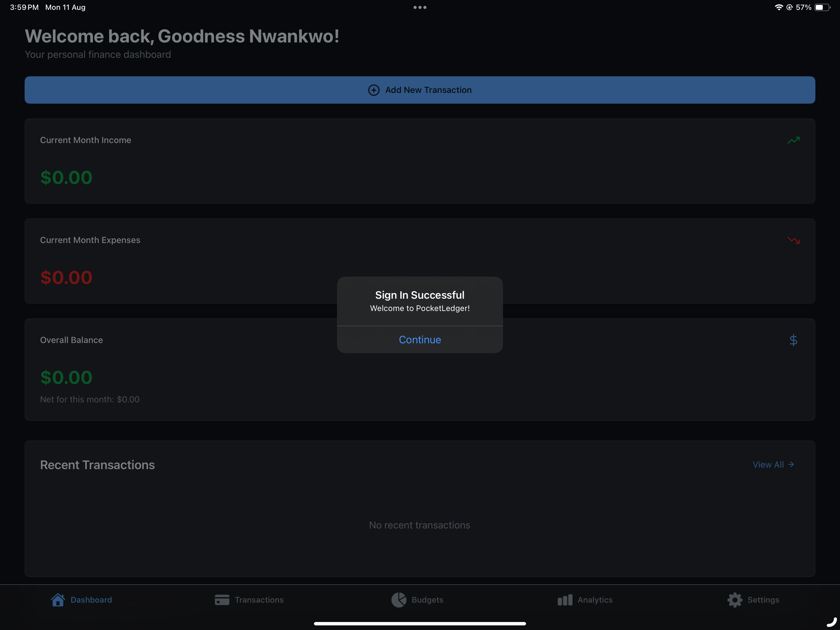Click the pie chart Budgets icon
Viewport: 840px width, 630px height.
399,600
